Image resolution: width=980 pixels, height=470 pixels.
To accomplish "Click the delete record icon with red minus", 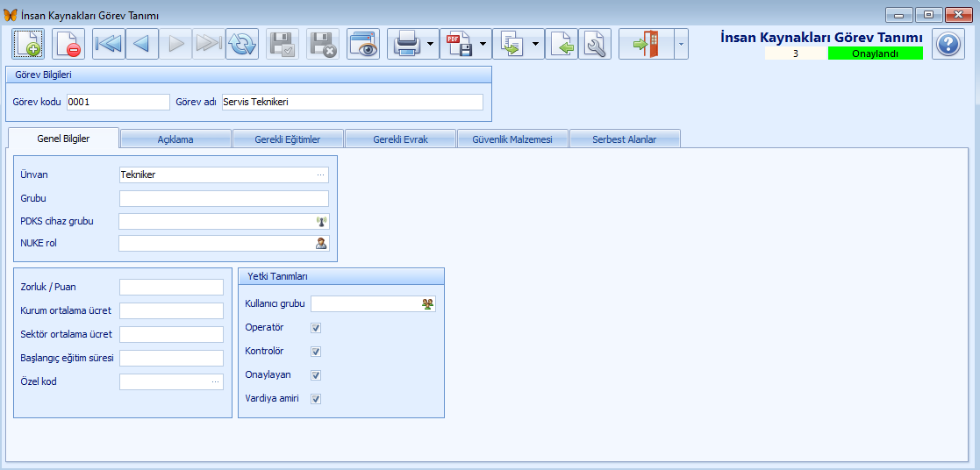I will (68, 44).
